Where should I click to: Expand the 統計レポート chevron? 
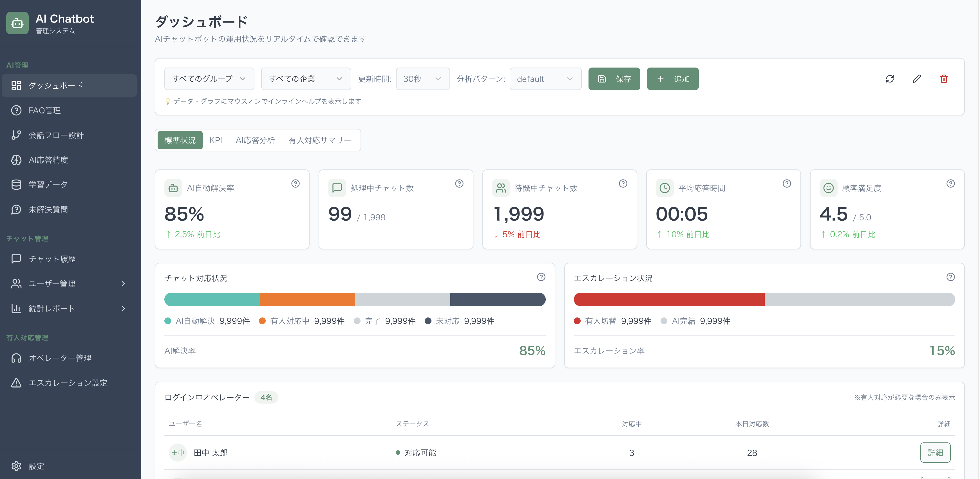(123, 308)
